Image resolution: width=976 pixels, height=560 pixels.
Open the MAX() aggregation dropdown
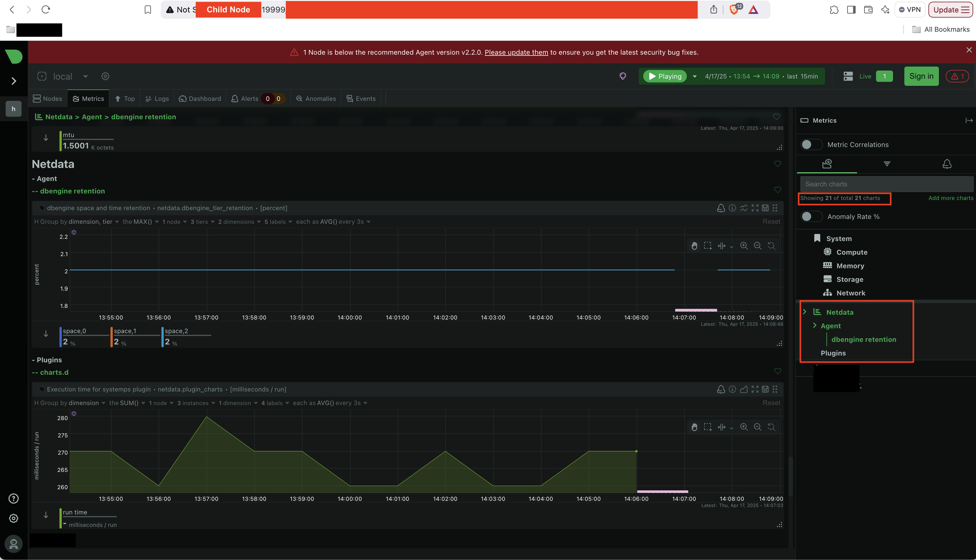pyautogui.click(x=141, y=222)
